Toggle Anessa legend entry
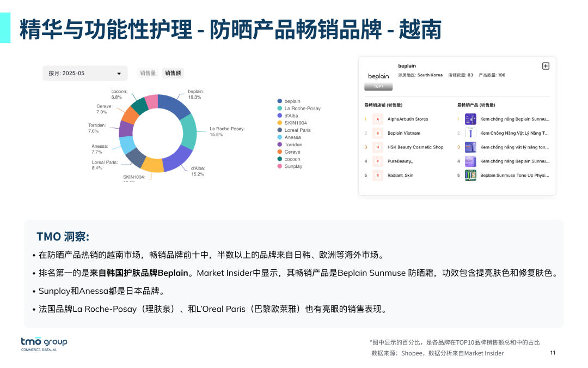 tap(289, 137)
